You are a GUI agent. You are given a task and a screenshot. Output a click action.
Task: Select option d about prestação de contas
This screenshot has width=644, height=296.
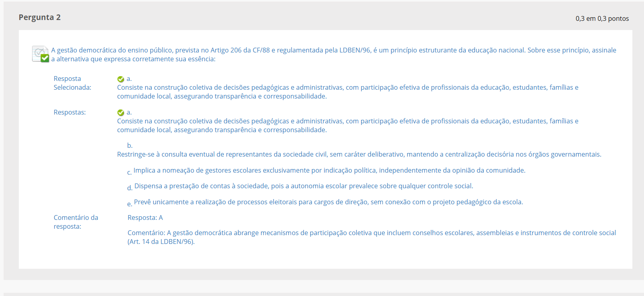pos(304,186)
